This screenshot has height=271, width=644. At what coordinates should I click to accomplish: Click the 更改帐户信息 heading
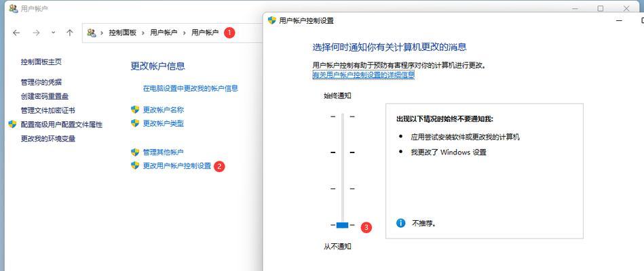pyautogui.click(x=157, y=66)
